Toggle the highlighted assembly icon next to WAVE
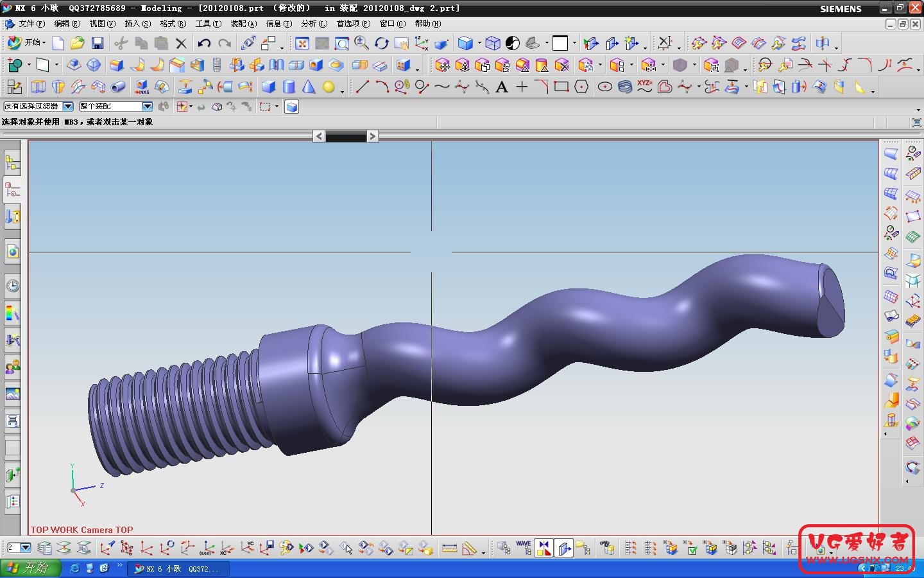The width and height of the screenshot is (924, 578). pos(544,548)
